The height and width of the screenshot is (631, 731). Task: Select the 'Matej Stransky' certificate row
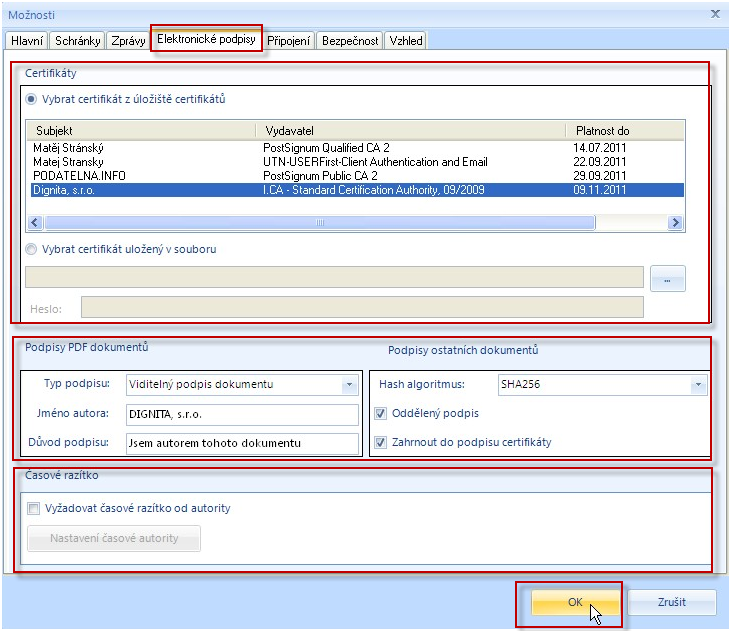pyautogui.click(x=357, y=162)
